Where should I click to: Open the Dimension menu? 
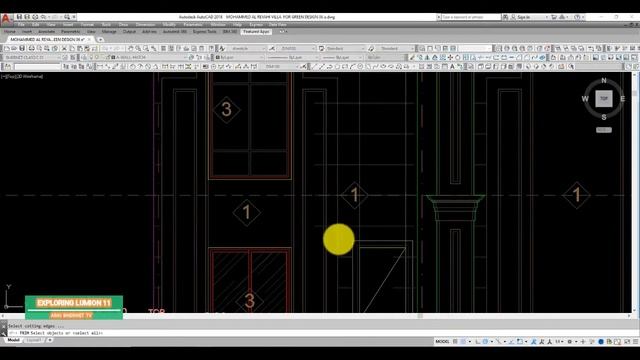pos(145,25)
